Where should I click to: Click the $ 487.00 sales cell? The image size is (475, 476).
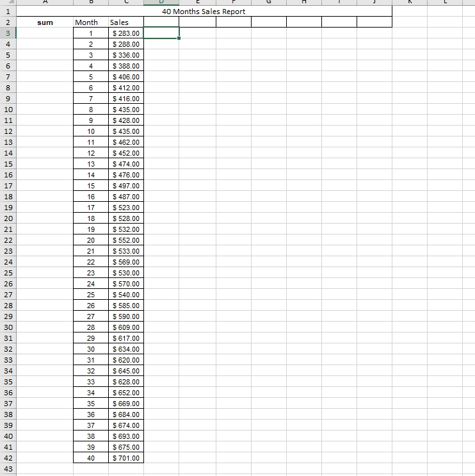(x=126, y=197)
